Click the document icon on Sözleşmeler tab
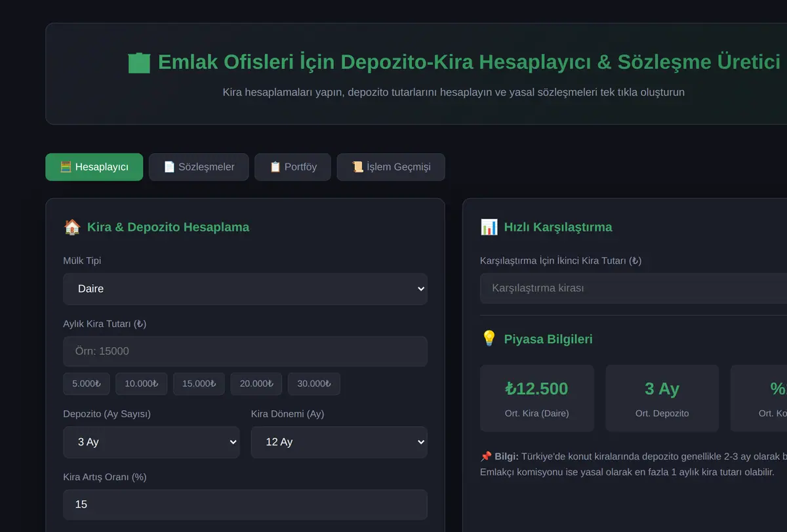This screenshot has height=532, width=787. click(x=169, y=167)
